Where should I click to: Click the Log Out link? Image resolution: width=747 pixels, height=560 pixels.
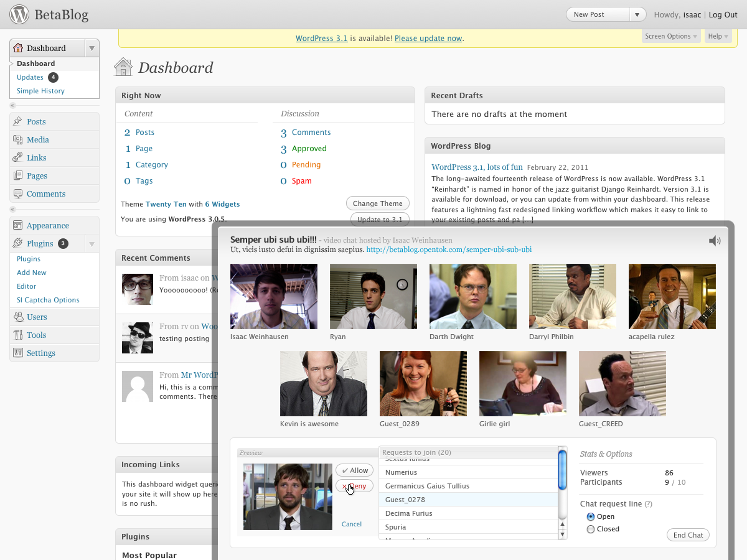[723, 14]
